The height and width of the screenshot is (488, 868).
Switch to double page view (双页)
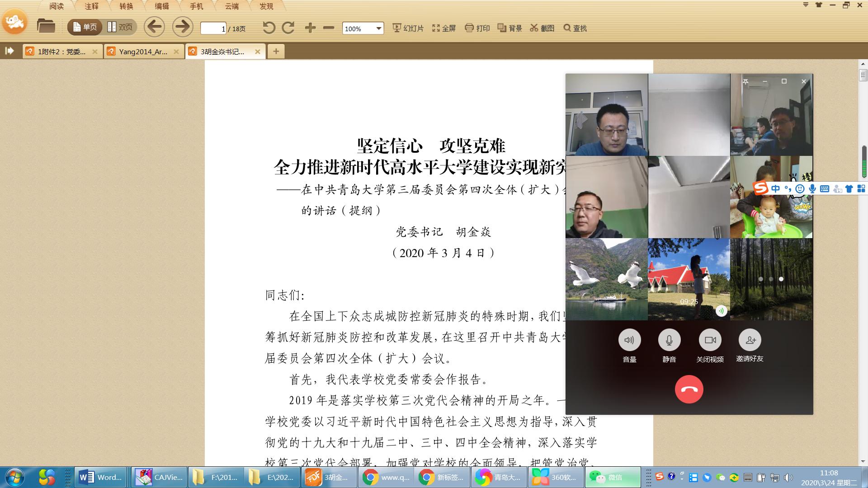click(120, 27)
